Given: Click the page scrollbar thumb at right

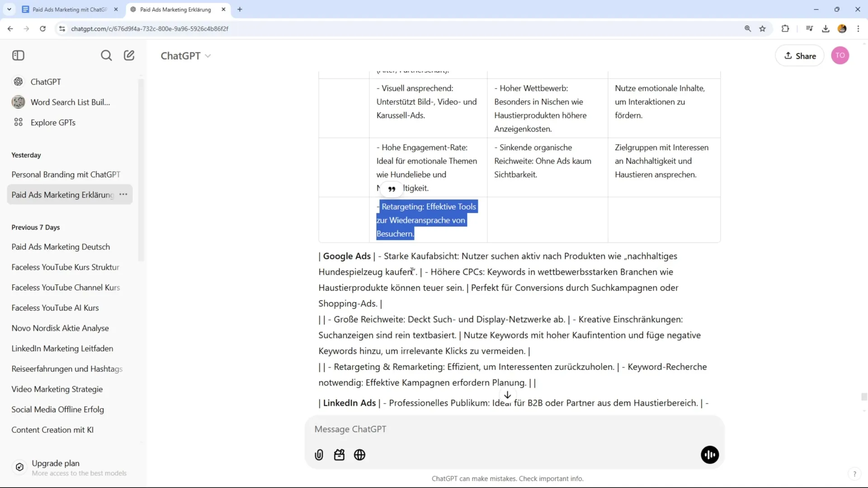Looking at the screenshot, I should [864, 397].
